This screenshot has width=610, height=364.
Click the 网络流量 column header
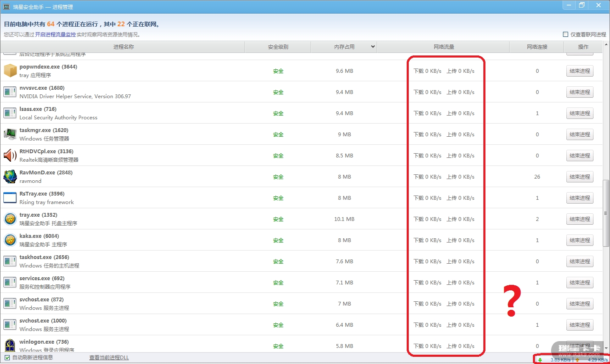click(444, 47)
